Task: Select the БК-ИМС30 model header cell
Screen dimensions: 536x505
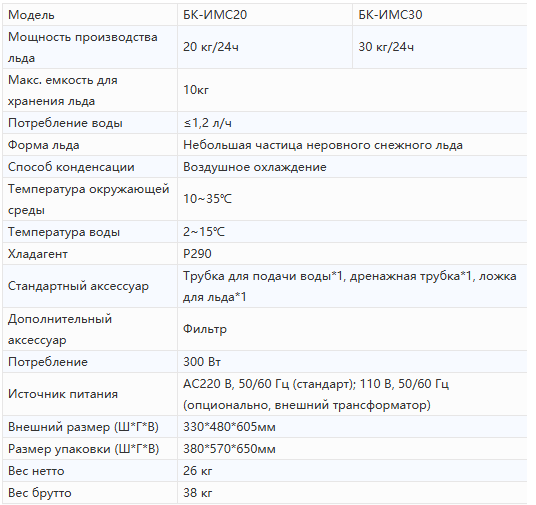Action: click(440, 15)
